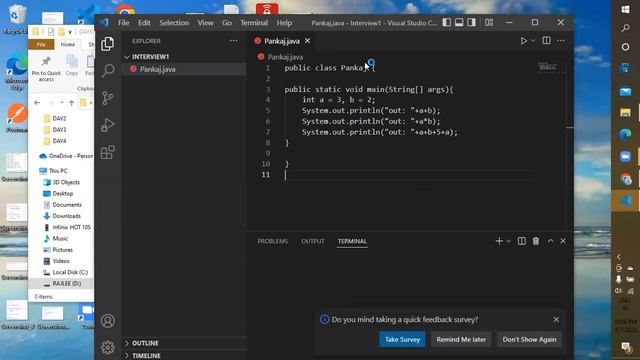Open the Explorer view in the activity bar
640x360 pixels.
[x=107, y=44]
